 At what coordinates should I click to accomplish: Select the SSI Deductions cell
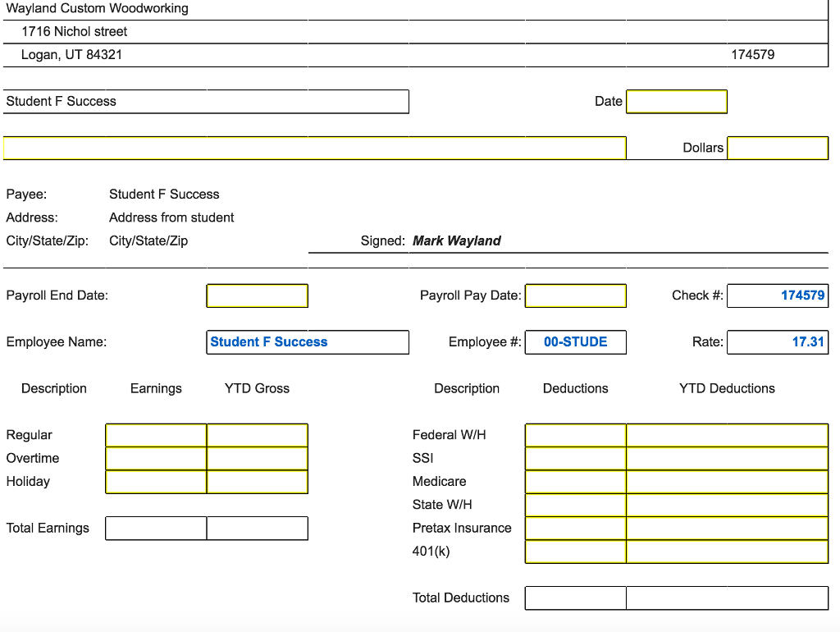(575, 459)
